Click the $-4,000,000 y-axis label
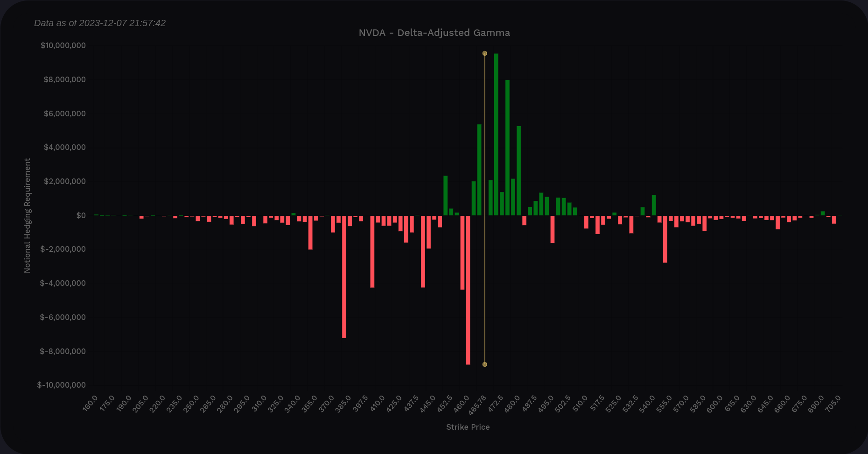 pyautogui.click(x=63, y=283)
